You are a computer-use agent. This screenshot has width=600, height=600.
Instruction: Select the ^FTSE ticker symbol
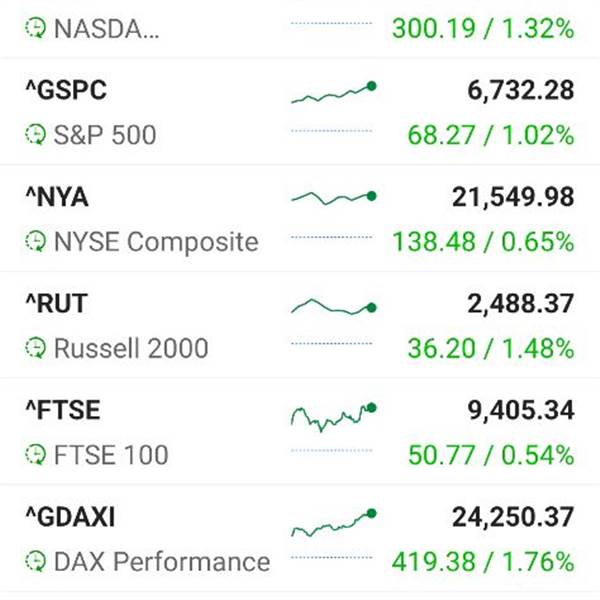63,410
